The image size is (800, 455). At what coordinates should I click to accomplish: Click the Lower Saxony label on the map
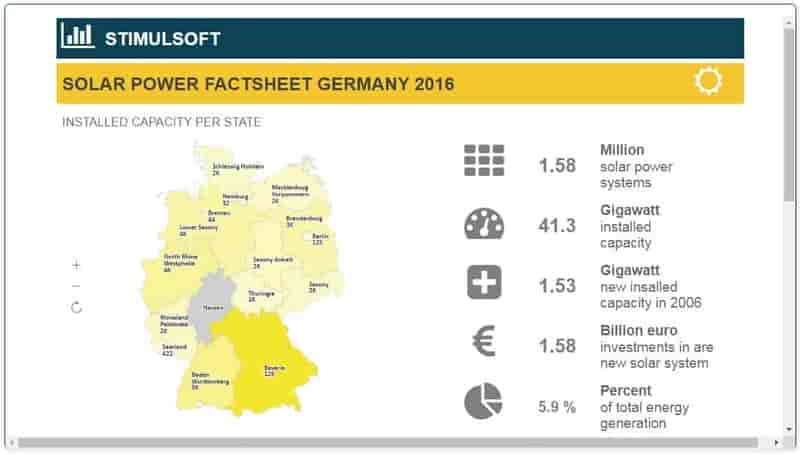[198, 231]
